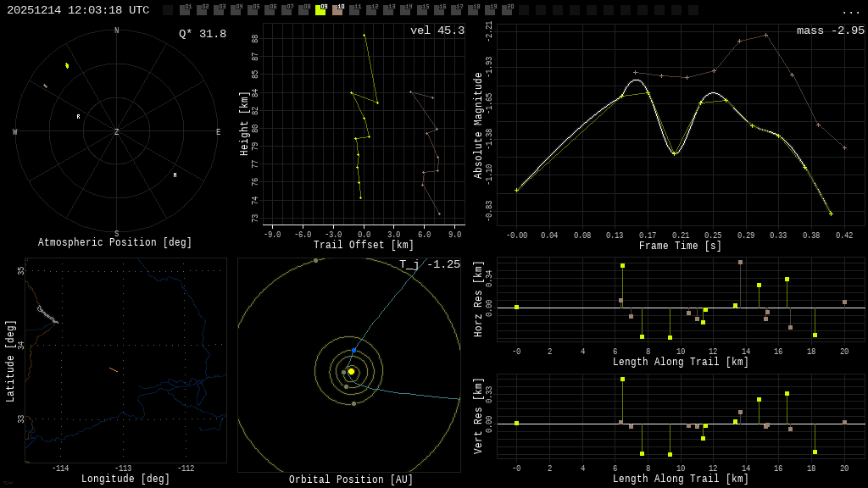This screenshot has height=488, width=868.
Task: Toggle the tan station box 10
Action: click(x=337, y=10)
